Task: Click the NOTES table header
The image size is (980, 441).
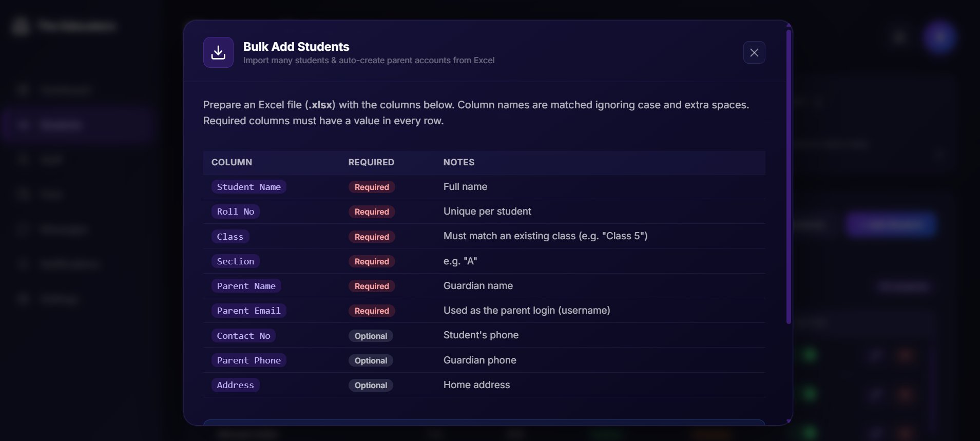Action: (459, 162)
